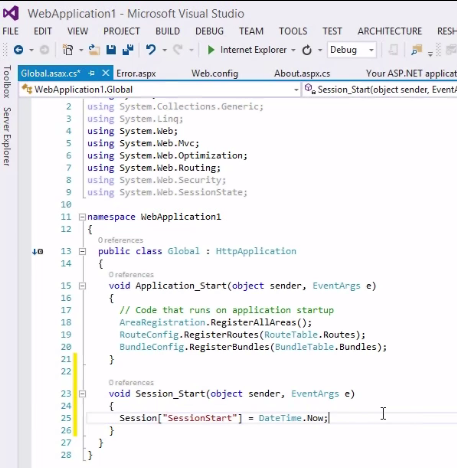Open the TOOLS menu
Viewport: 457px width, 468px height.
(x=293, y=31)
